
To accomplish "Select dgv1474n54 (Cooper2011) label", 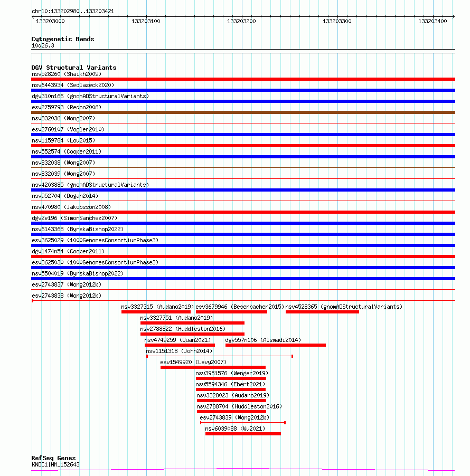I will (x=68, y=251).
